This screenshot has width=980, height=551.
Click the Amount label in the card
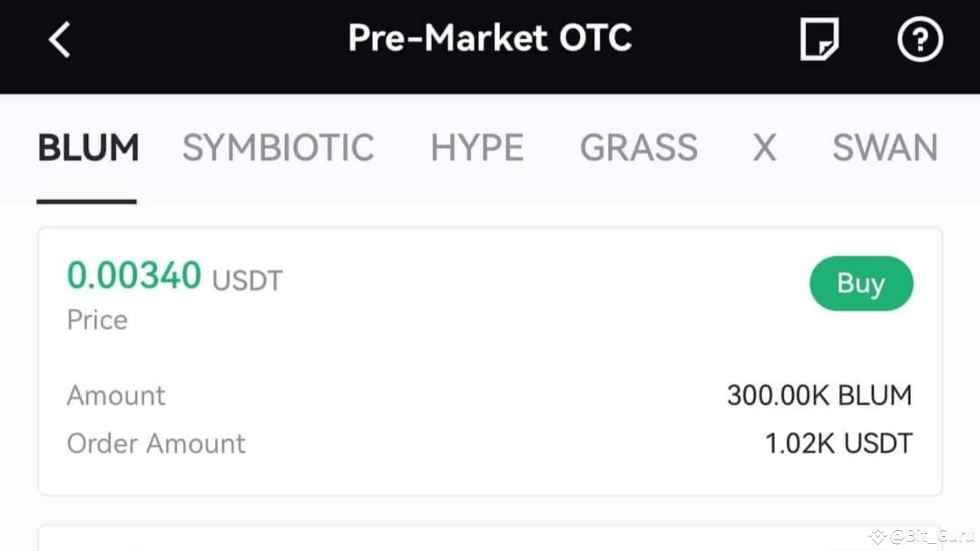[x=116, y=395]
